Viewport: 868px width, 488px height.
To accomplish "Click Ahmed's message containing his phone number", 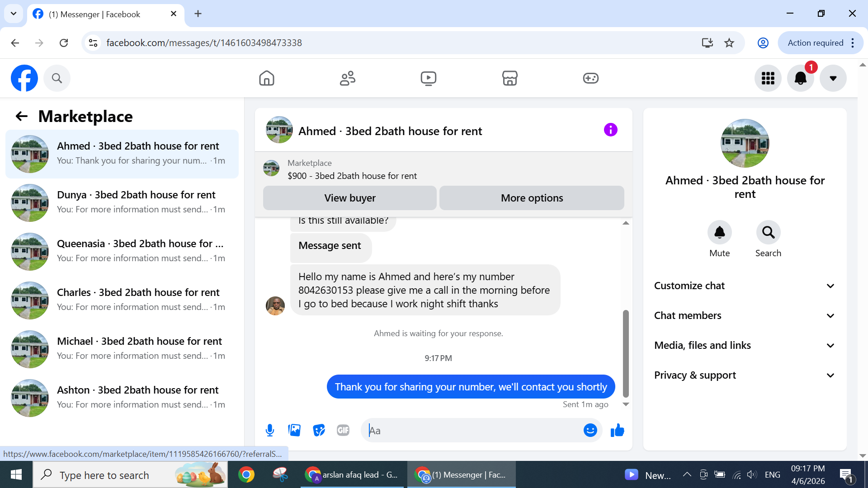I will (x=425, y=290).
